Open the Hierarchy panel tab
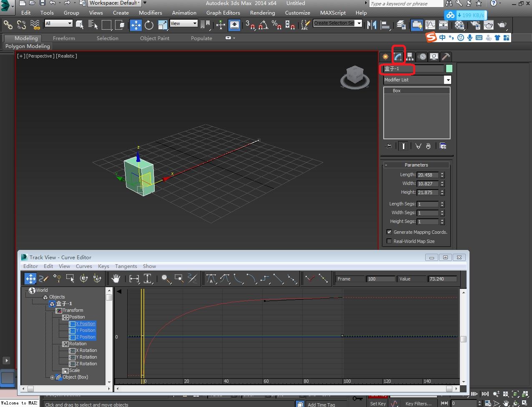The width and height of the screenshot is (532, 407). coord(410,57)
